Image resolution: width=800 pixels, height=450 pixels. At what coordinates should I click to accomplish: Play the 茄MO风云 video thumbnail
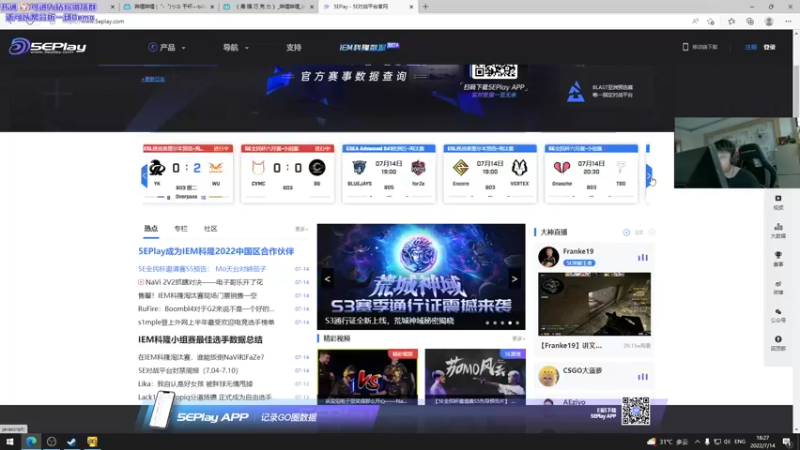click(x=475, y=377)
